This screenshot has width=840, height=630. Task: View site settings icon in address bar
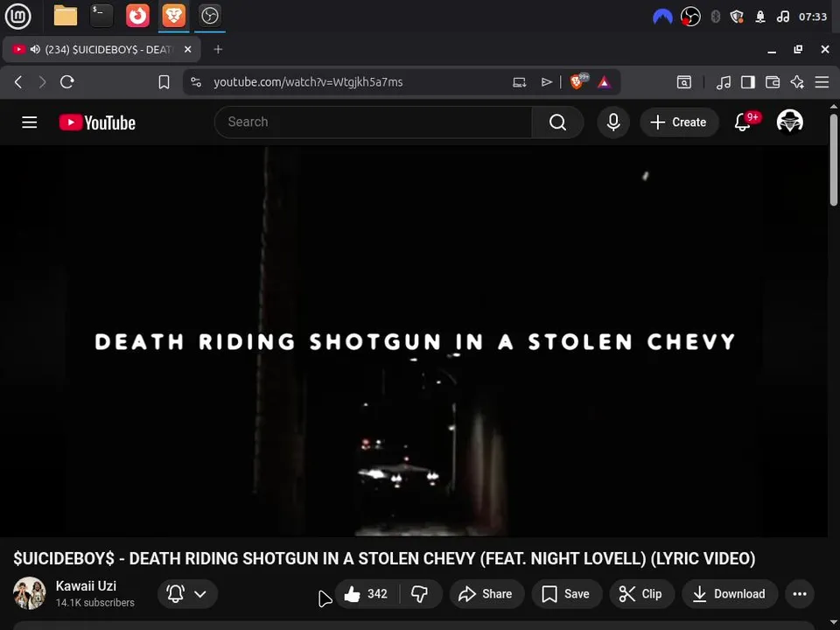(196, 82)
